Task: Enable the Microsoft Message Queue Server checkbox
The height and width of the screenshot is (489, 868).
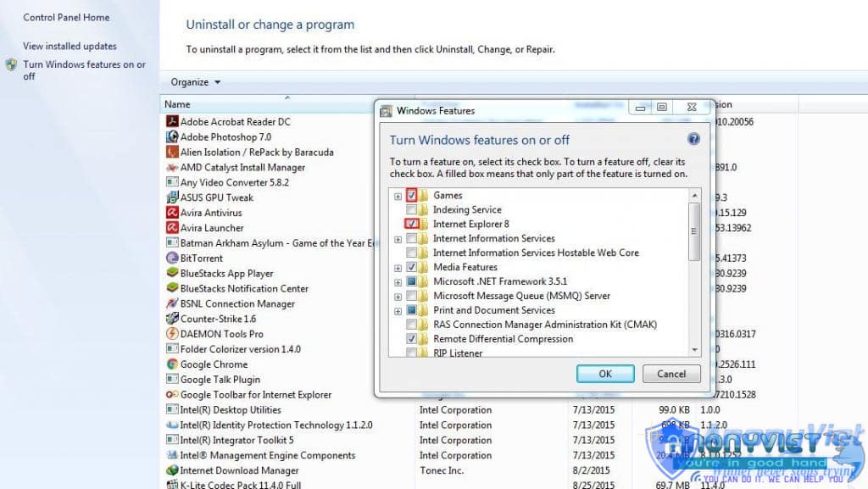Action: pyautogui.click(x=411, y=296)
